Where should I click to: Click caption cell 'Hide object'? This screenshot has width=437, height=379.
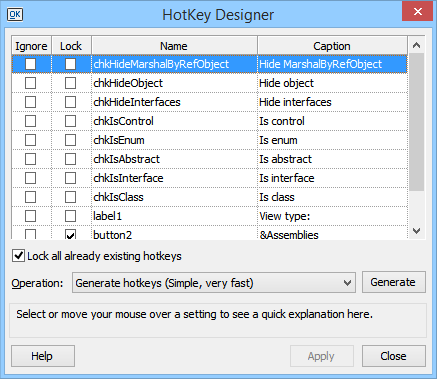click(x=332, y=83)
